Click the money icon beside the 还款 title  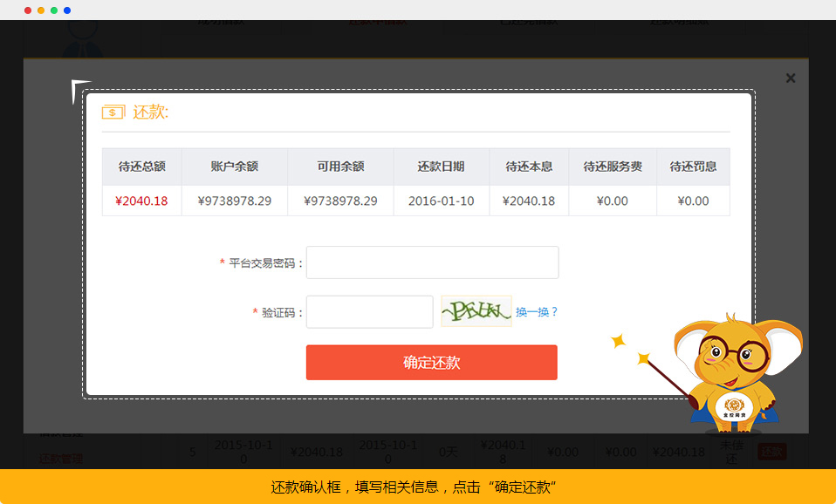click(x=113, y=112)
